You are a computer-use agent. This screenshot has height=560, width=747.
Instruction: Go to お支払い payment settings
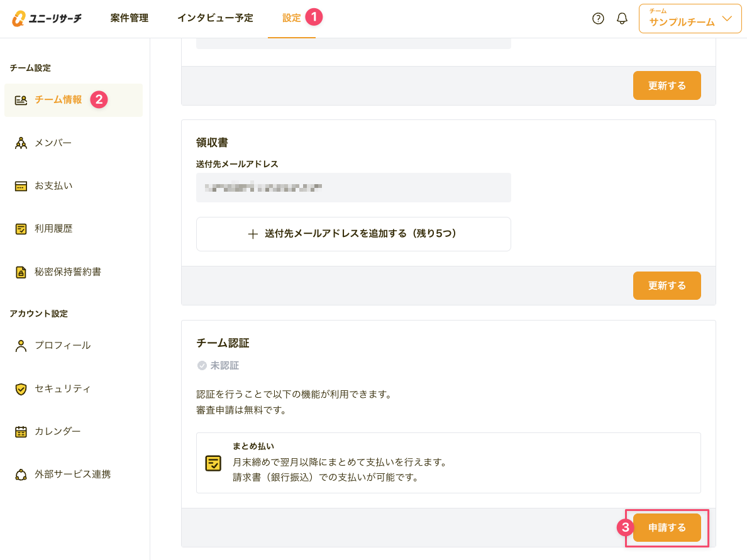coord(53,186)
